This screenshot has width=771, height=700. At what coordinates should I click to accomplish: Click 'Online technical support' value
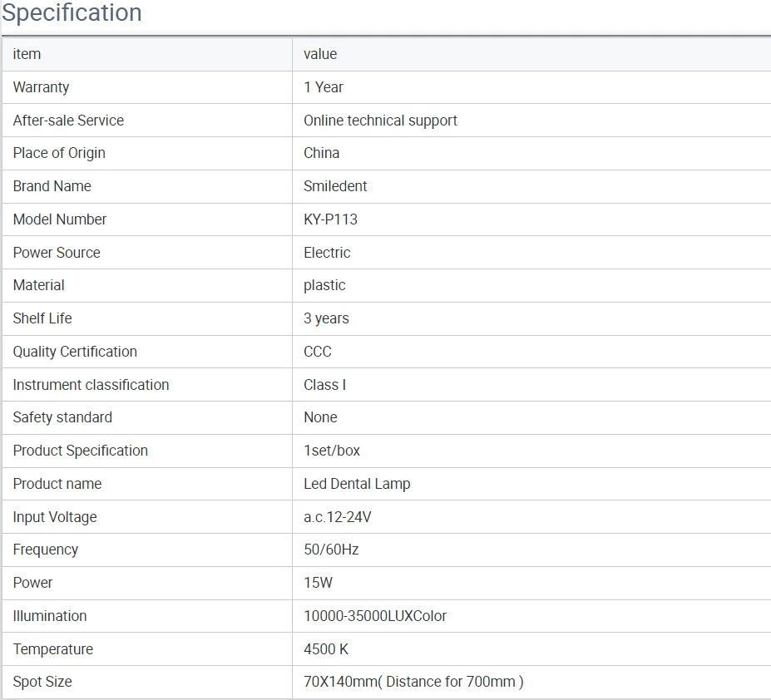(380, 121)
